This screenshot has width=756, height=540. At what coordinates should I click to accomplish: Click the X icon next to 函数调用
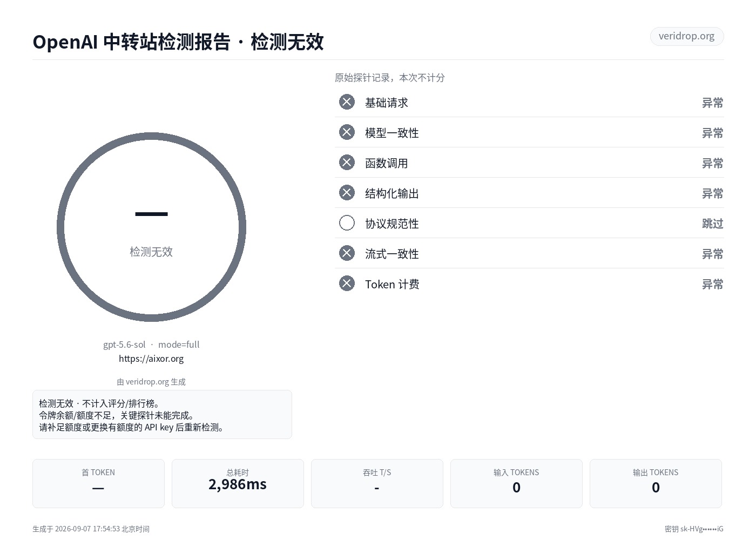[347, 163]
